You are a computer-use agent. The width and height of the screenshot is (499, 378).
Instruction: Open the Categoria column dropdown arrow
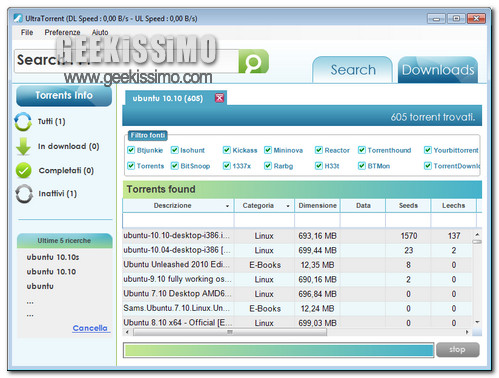(x=288, y=206)
